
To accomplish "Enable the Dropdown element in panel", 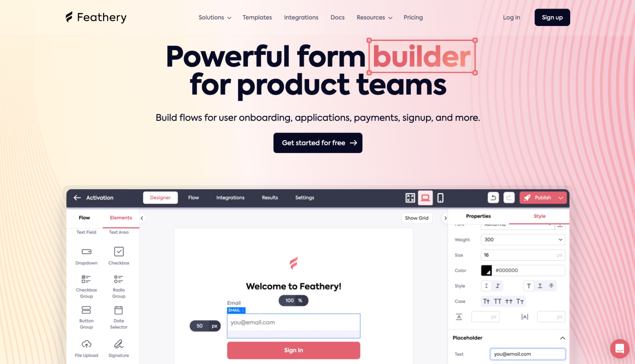I will [86, 255].
